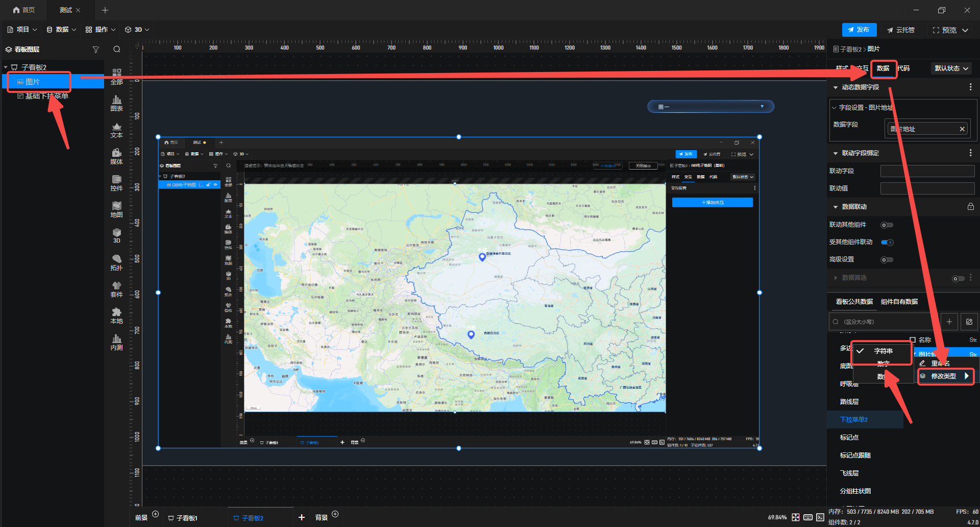Add new public data with plus icon
980x527 pixels.
949,322
